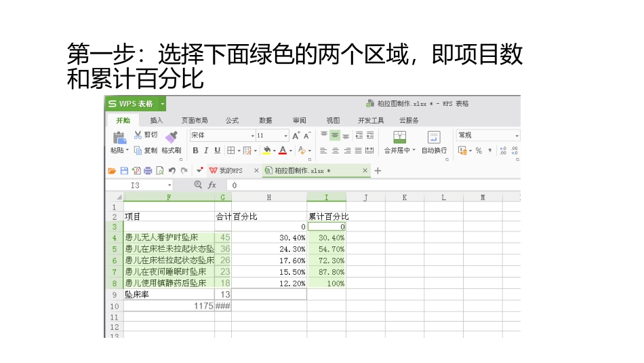
Task: Open the number format dropdown (常规)
Action: [517, 136]
